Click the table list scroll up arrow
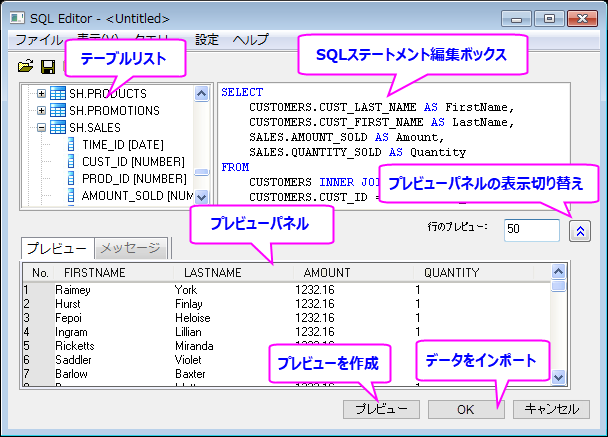The image size is (608, 437). (202, 93)
